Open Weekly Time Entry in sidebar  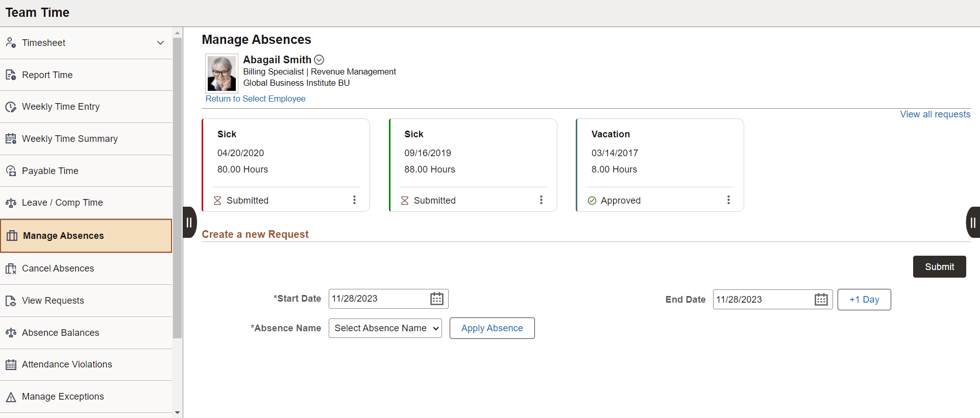61,107
